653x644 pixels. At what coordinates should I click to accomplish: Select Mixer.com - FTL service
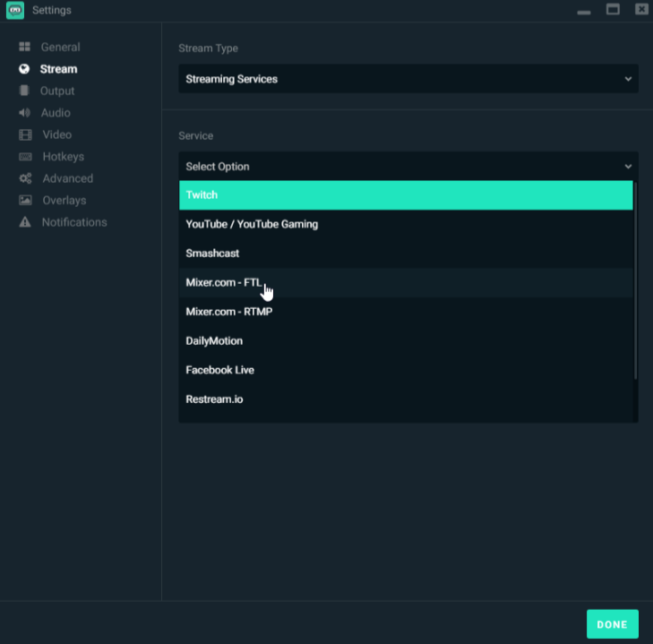pyautogui.click(x=405, y=282)
